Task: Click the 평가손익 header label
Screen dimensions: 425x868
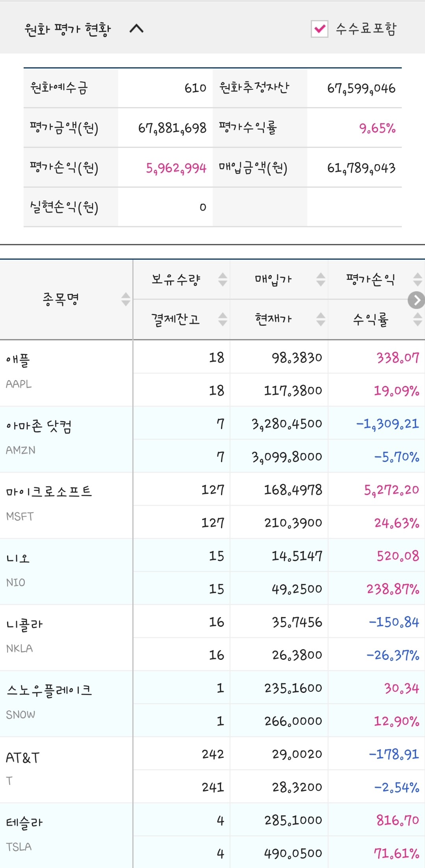Action: [370, 279]
